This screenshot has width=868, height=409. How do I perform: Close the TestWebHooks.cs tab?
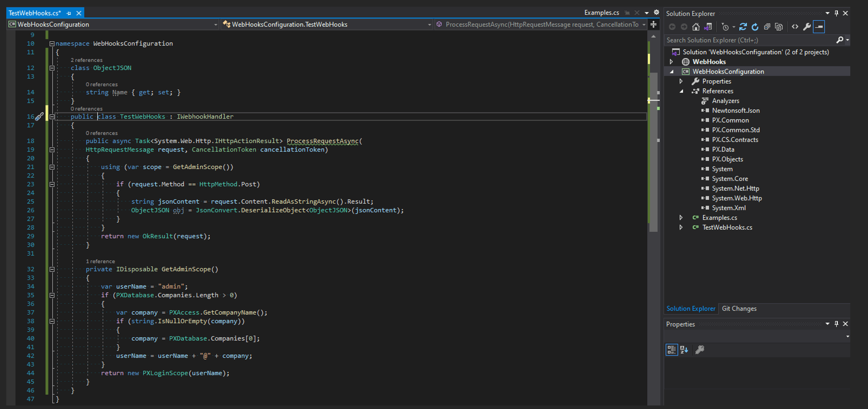(79, 13)
